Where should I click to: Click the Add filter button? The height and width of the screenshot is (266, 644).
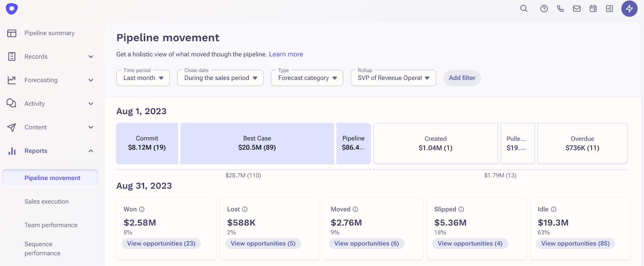pos(462,78)
